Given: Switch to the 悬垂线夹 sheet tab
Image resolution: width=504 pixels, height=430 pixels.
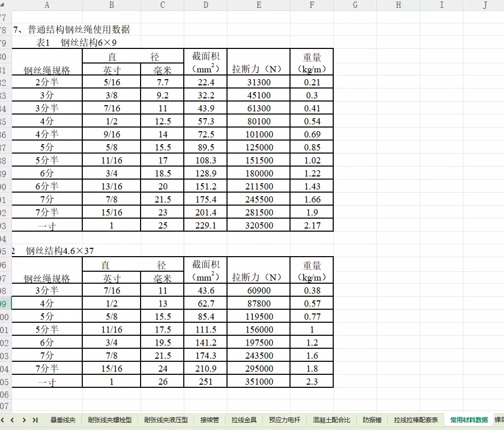Looking at the screenshot, I should pos(63,420).
